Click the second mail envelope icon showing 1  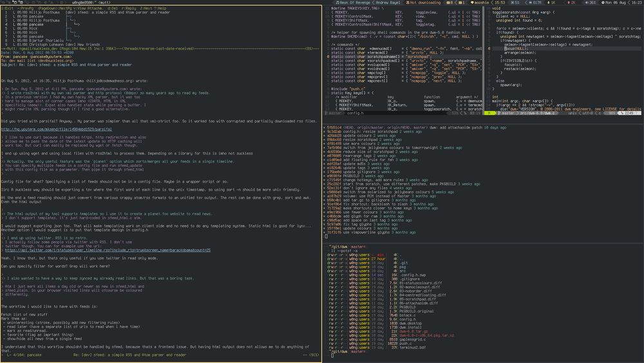point(460,3)
